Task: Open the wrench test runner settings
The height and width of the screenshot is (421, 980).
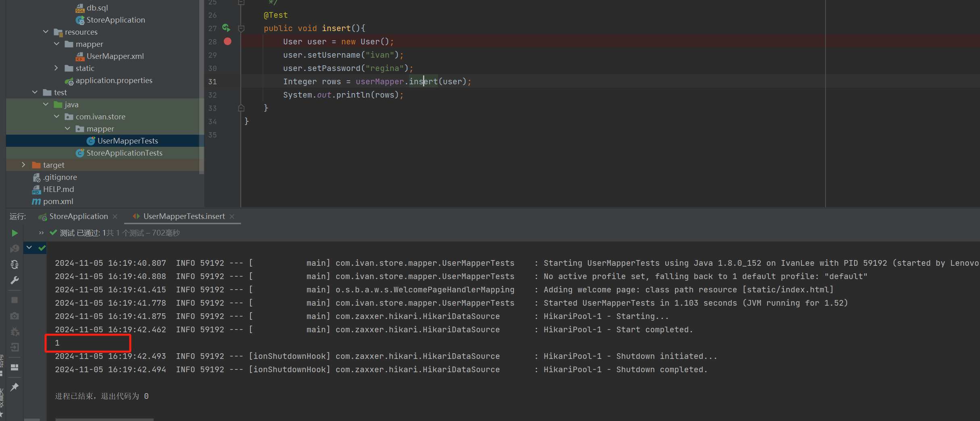Action: click(15, 280)
